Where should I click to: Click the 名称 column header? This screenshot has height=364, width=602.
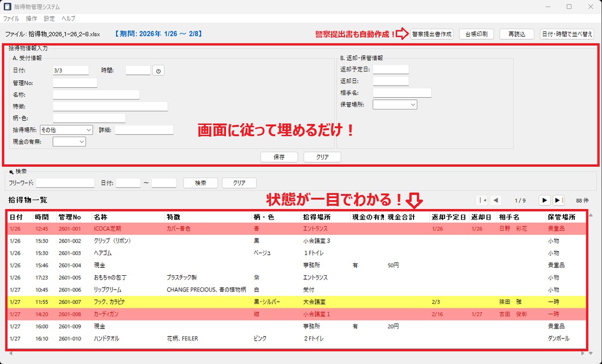pyautogui.click(x=128, y=217)
